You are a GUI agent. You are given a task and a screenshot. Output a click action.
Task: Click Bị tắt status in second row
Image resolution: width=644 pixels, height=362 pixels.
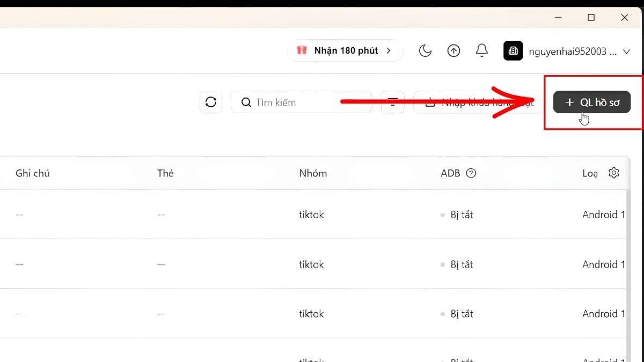click(462, 264)
